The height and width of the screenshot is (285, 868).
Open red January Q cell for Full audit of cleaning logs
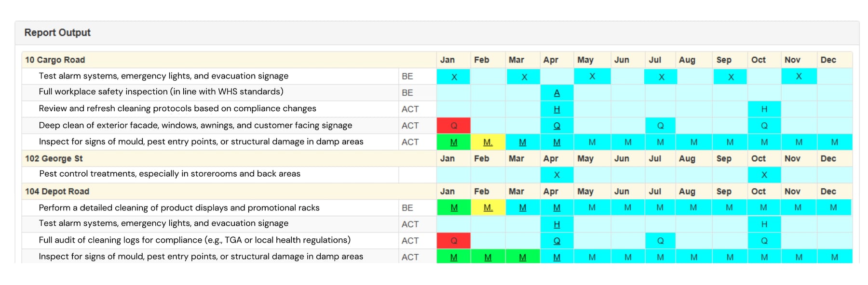[x=454, y=241]
